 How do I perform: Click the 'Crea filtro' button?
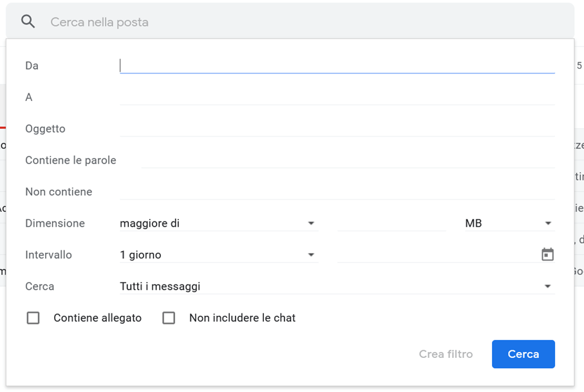[x=446, y=354]
